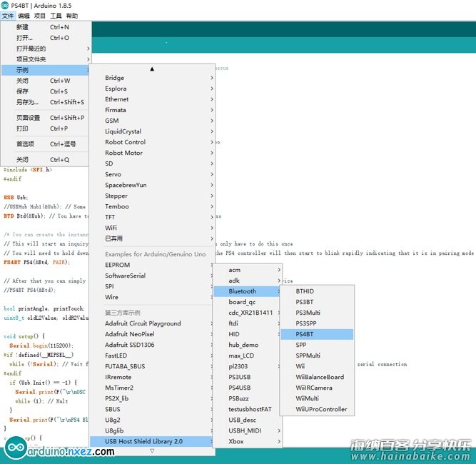This screenshot has height=464, width=476.
Task: Open FastLED examples
Action: point(152,355)
